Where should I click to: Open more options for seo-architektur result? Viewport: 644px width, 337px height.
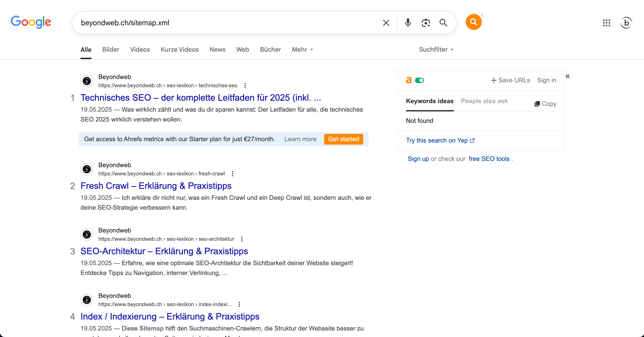(x=242, y=239)
